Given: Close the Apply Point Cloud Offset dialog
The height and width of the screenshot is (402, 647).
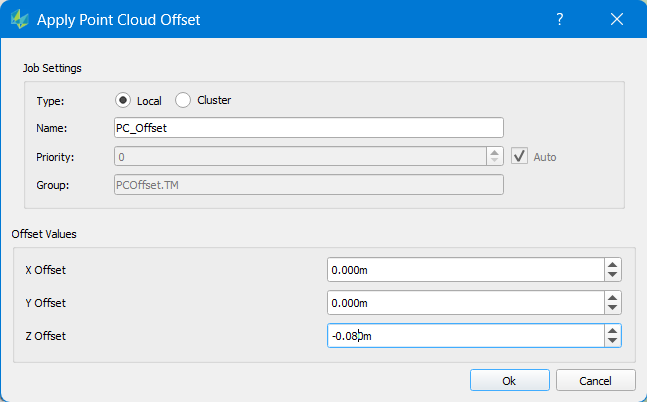Looking at the screenshot, I should [x=616, y=19].
